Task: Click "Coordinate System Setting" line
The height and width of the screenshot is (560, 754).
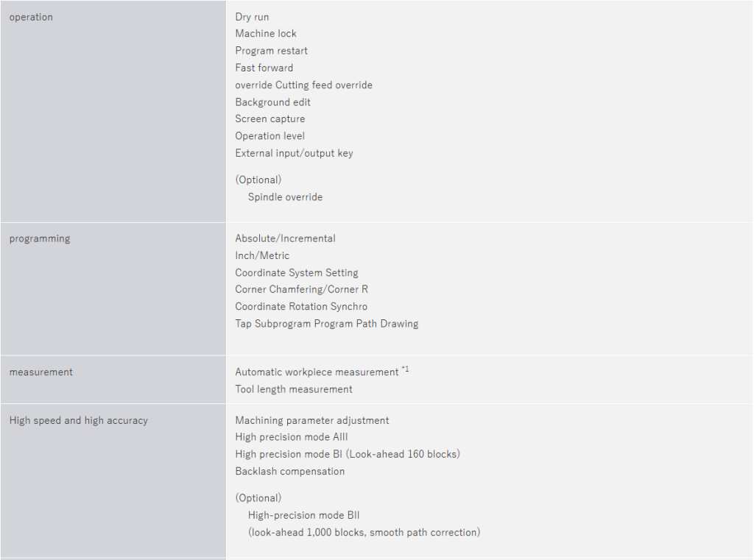Action: pyautogui.click(x=297, y=273)
